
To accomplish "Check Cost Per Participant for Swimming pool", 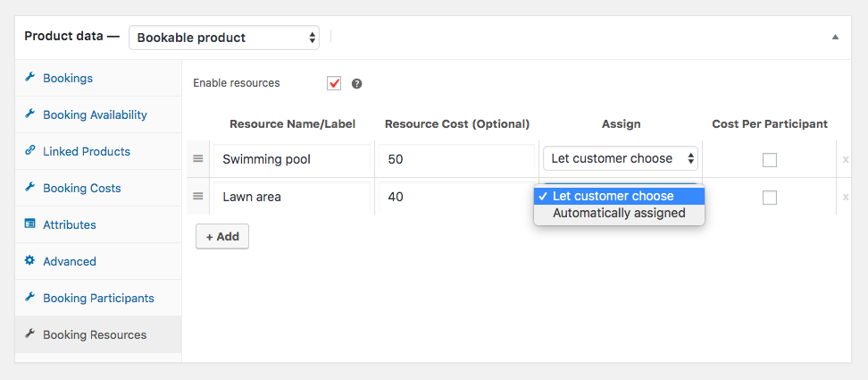I will click(770, 160).
